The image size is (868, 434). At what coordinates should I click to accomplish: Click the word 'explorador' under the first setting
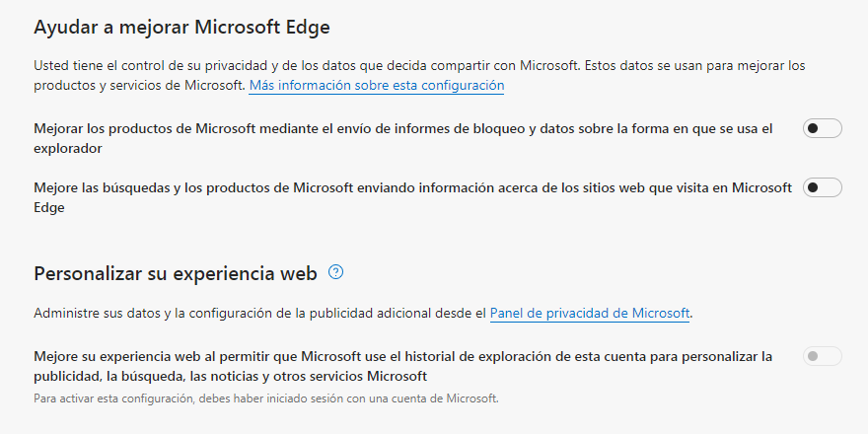tap(67, 149)
